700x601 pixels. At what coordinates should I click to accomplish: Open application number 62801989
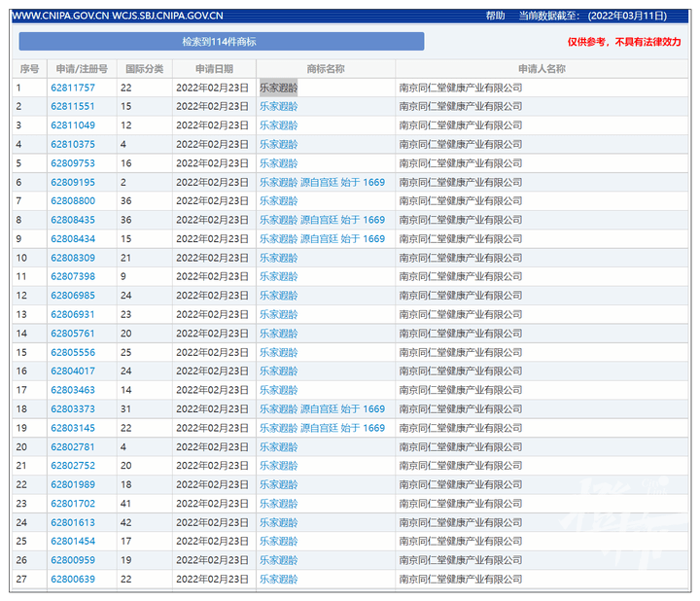point(73,484)
